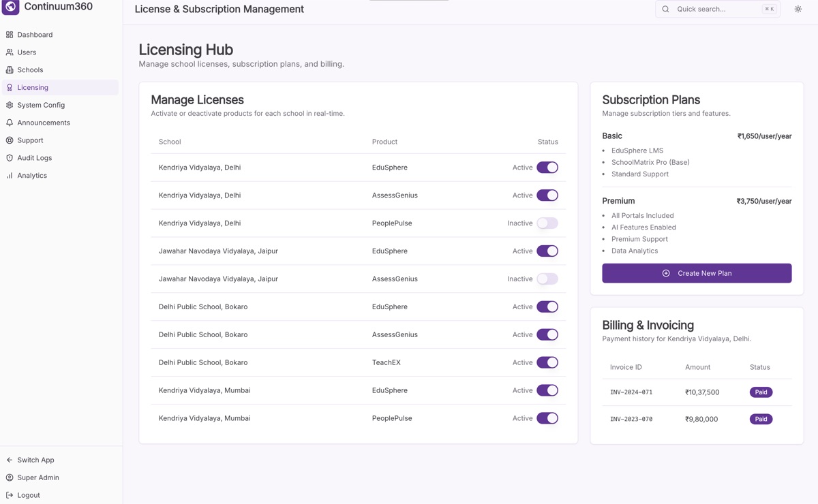Click the Dashboard grid icon in sidebar
The height and width of the screenshot is (504, 818).
10,35
